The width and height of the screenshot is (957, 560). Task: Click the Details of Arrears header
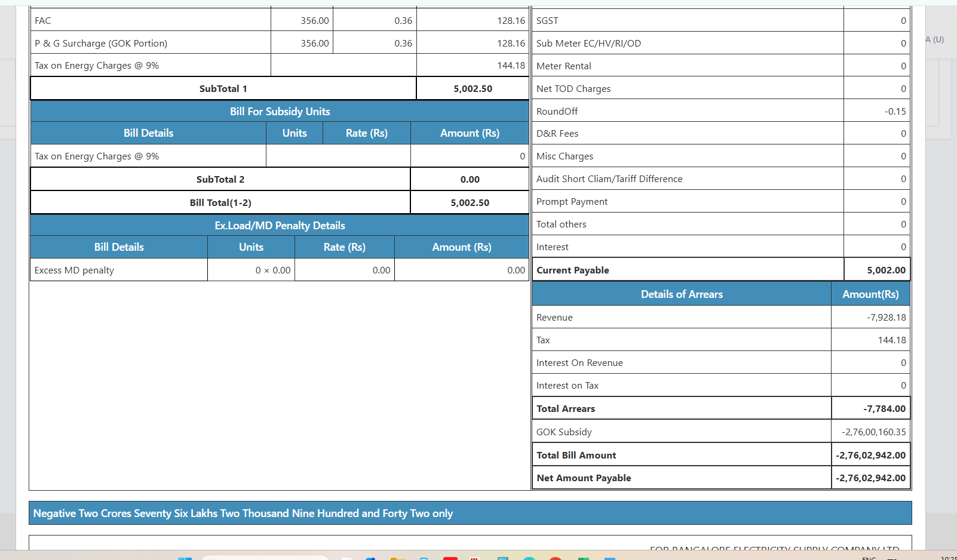pos(682,294)
